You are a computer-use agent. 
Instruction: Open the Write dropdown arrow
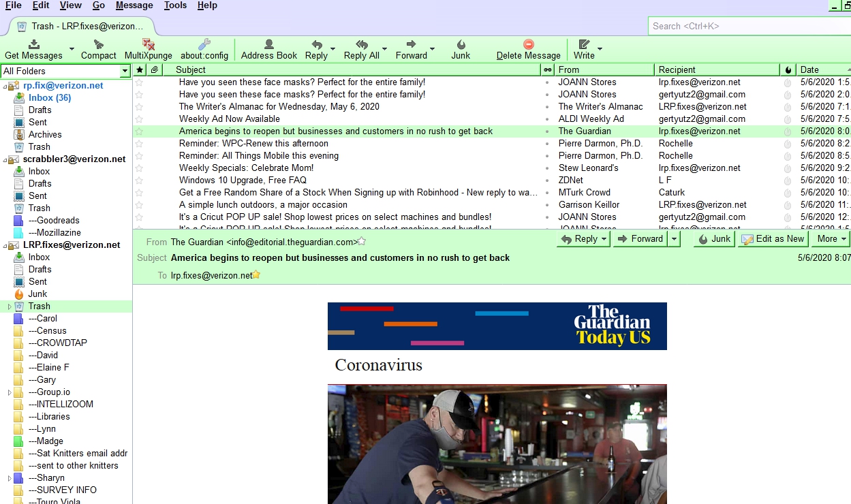[600, 49]
